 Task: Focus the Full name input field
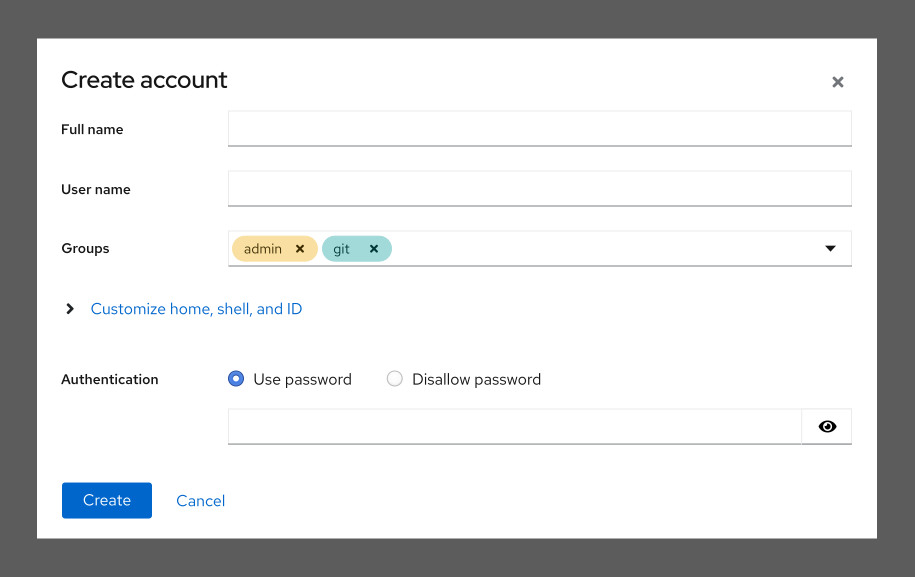[539, 128]
